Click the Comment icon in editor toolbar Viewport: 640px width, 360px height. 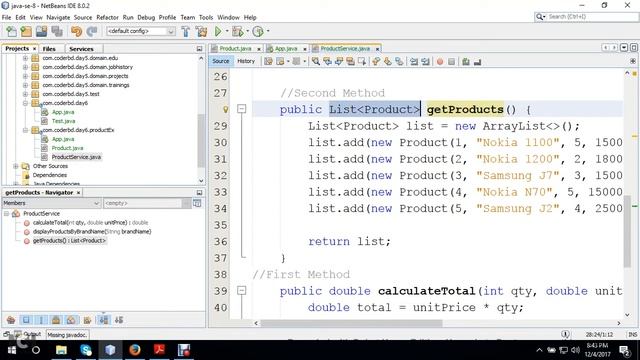pyautogui.click(x=466, y=62)
